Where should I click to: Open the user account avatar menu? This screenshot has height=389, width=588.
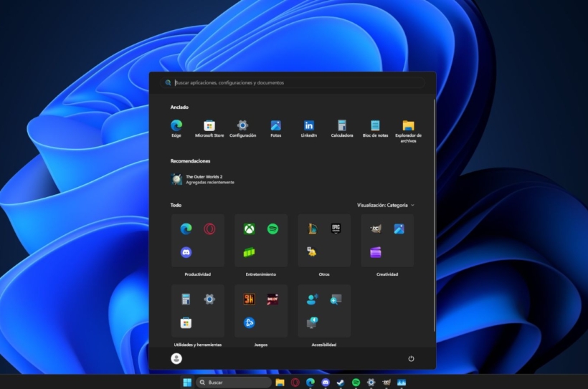[x=176, y=359]
